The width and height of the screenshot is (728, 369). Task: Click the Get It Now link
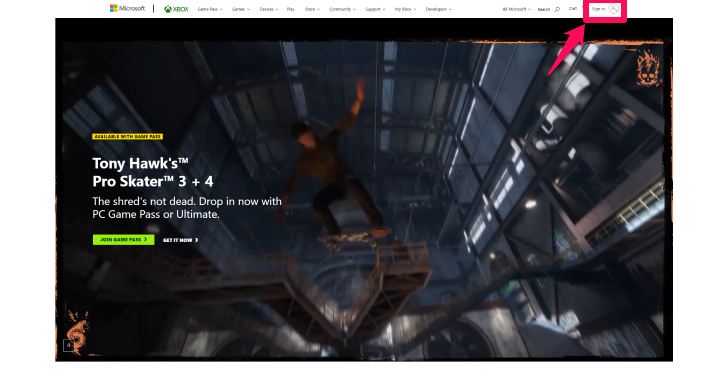(x=181, y=240)
